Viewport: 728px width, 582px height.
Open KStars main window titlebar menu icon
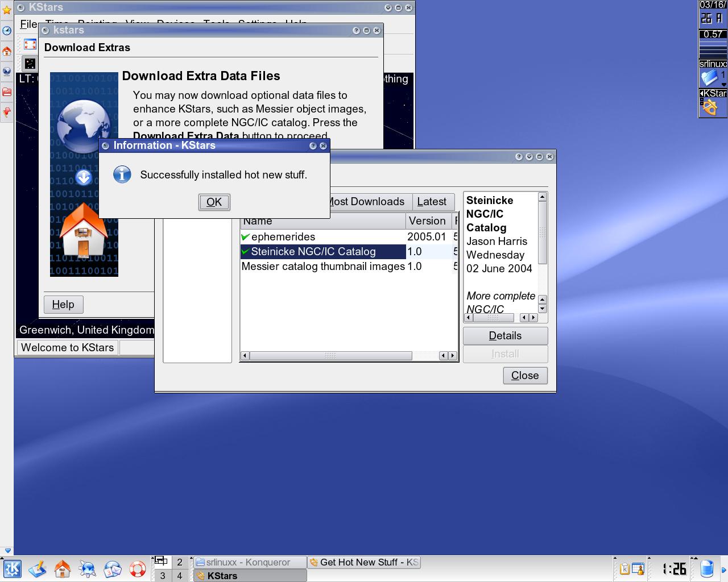[x=21, y=7]
